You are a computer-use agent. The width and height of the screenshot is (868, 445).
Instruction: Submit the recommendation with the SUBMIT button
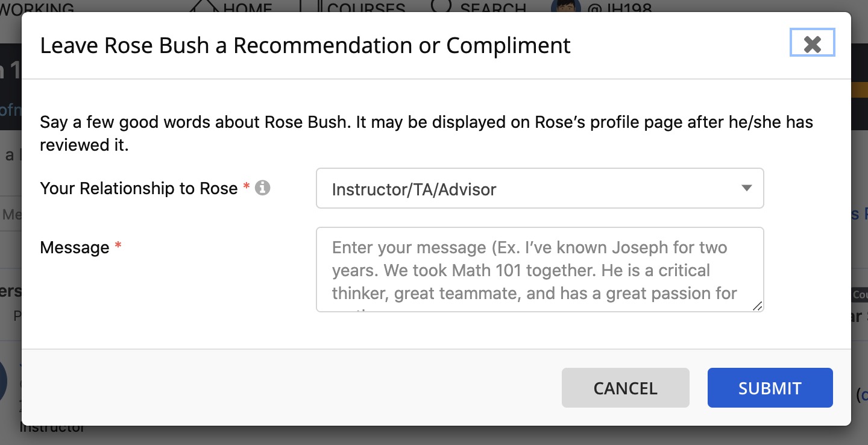(770, 388)
